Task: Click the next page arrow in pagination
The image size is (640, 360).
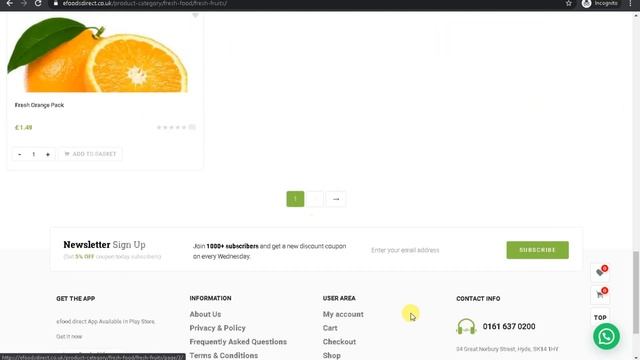Action: [x=336, y=199]
